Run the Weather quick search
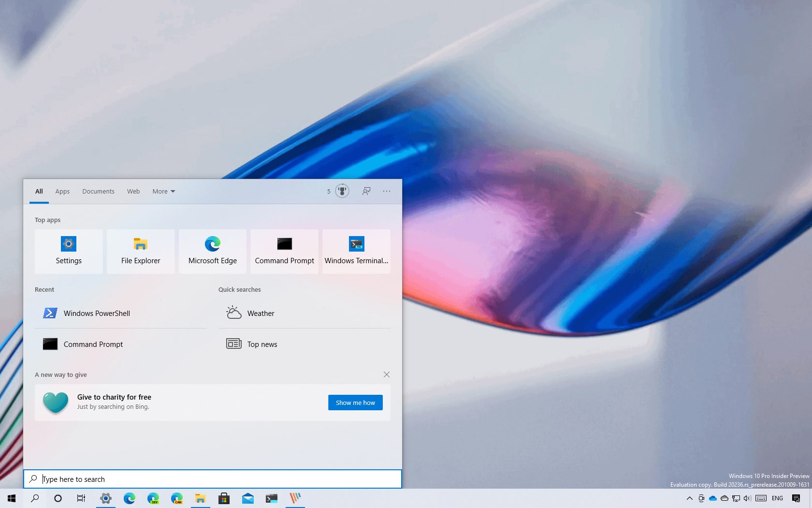 [304, 313]
